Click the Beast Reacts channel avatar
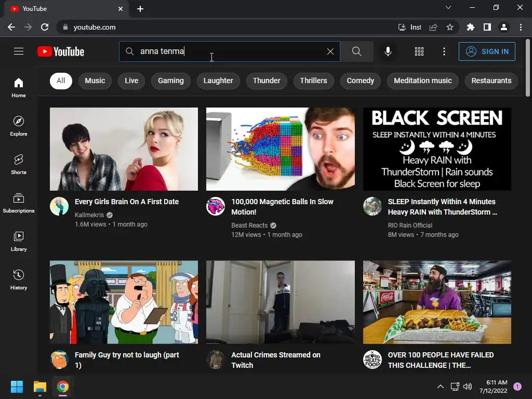This screenshot has width=532, height=399. 216,206
